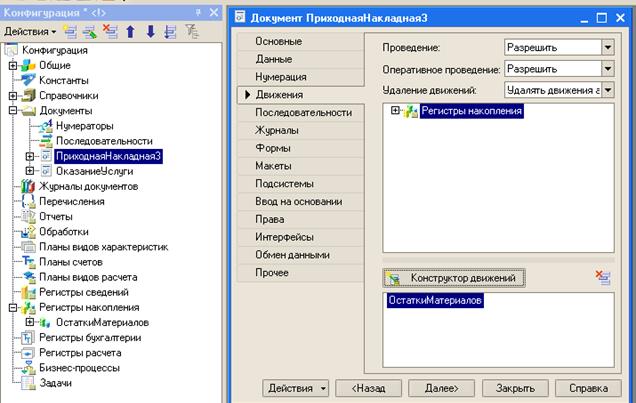Select Регистры бухгалтерии in the tree

[x=90, y=338]
